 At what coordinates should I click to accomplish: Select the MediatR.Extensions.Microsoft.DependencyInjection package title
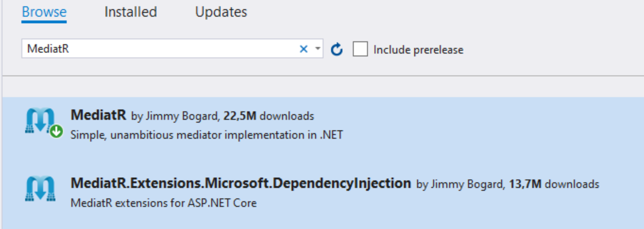click(241, 183)
